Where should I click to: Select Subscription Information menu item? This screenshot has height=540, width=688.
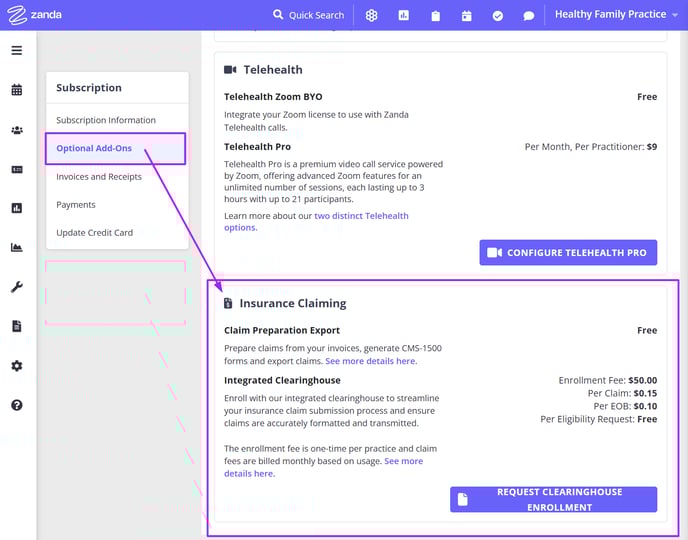pos(106,120)
